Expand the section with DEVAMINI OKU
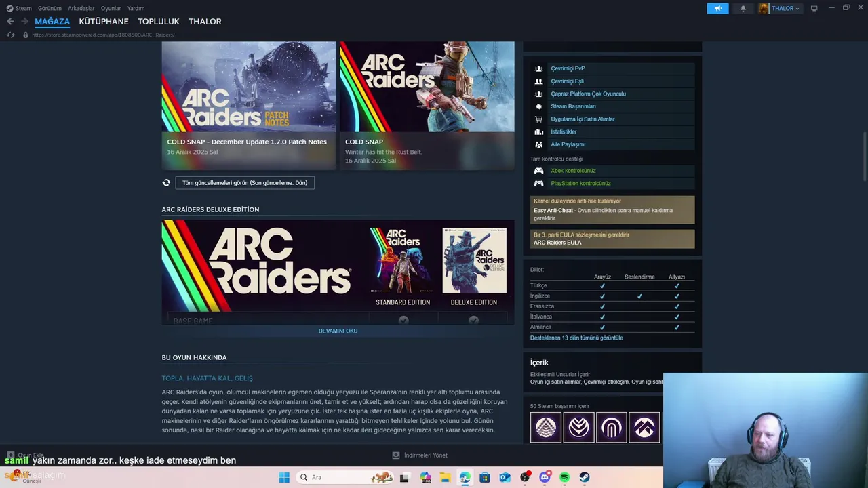The image size is (868, 488). pos(338,331)
